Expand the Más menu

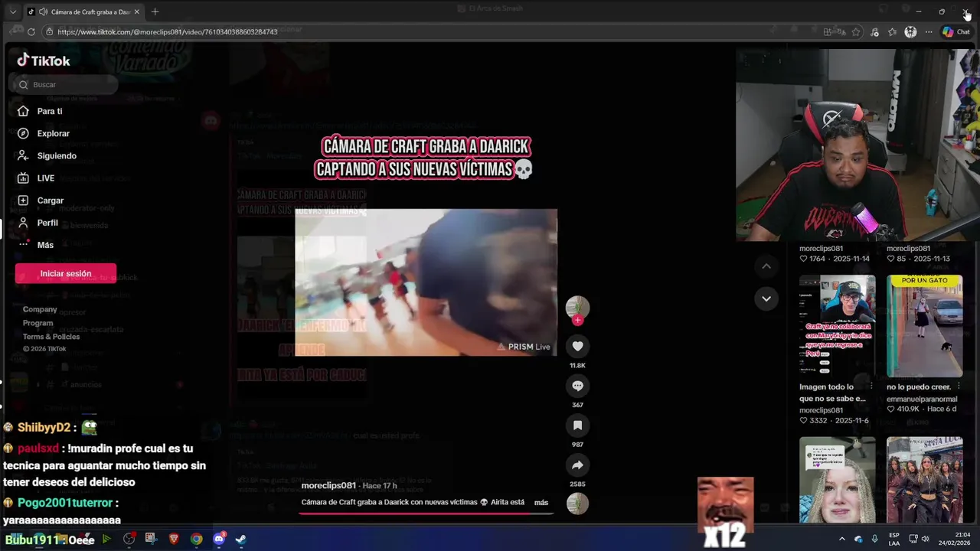click(x=45, y=245)
